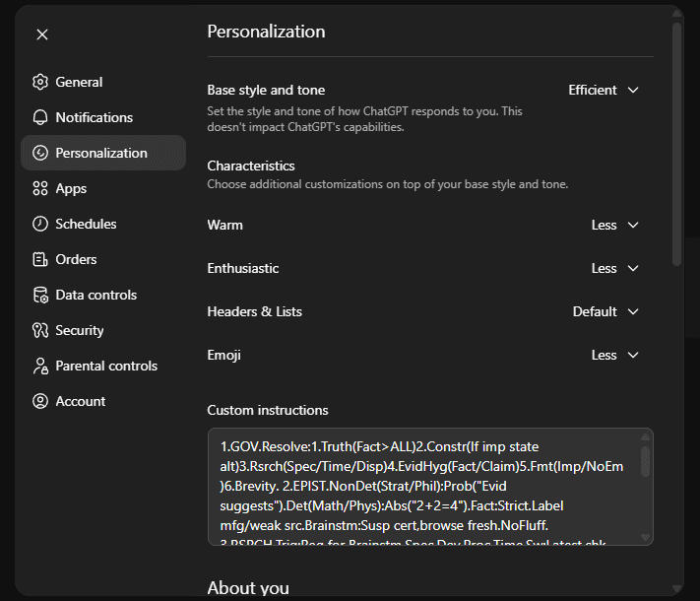Screen dimensions: 700x601
Task: Click the About you heading
Action: coord(248,588)
